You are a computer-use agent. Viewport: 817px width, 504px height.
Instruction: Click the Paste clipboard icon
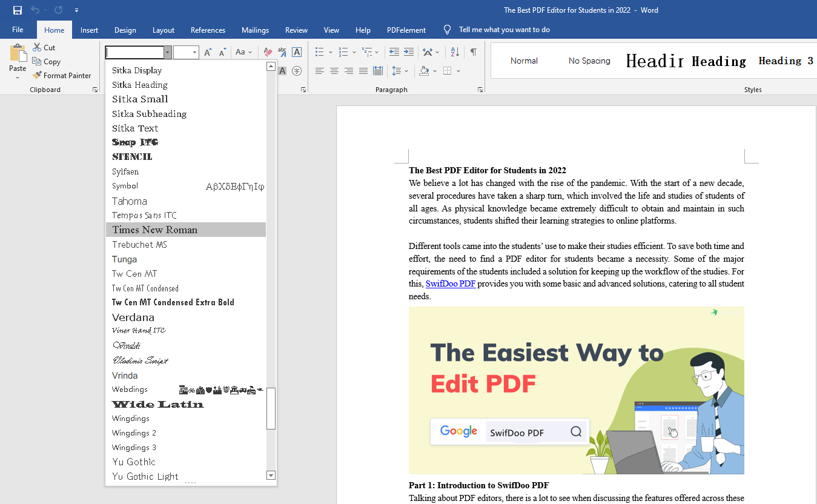click(18, 54)
